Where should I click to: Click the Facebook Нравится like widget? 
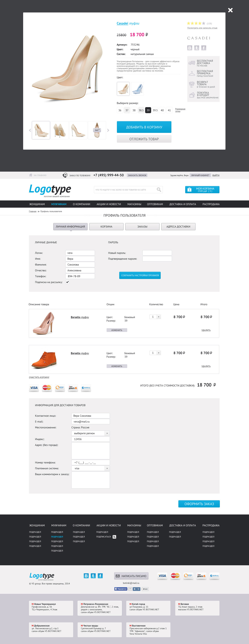pyautogui.click(x=121, y=589)
